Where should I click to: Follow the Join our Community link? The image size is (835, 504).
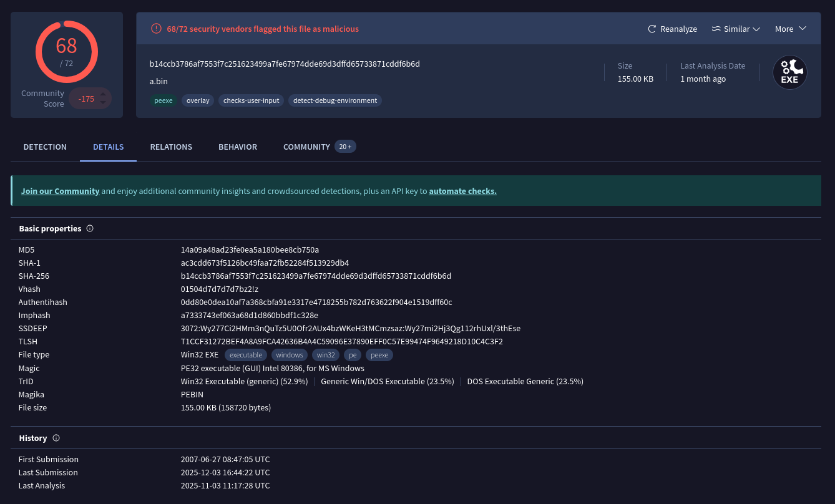(61, 191)
